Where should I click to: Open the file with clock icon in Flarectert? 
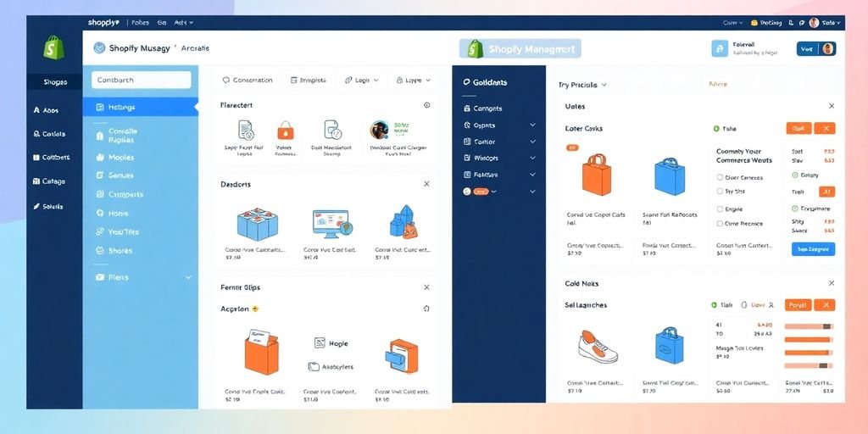pyautogui.click(x=332, y=130)
